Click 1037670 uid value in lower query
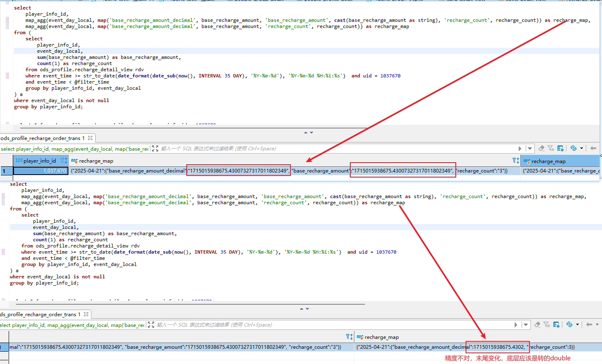The height and width of the screenshot is (364, 602). [386, 252]
